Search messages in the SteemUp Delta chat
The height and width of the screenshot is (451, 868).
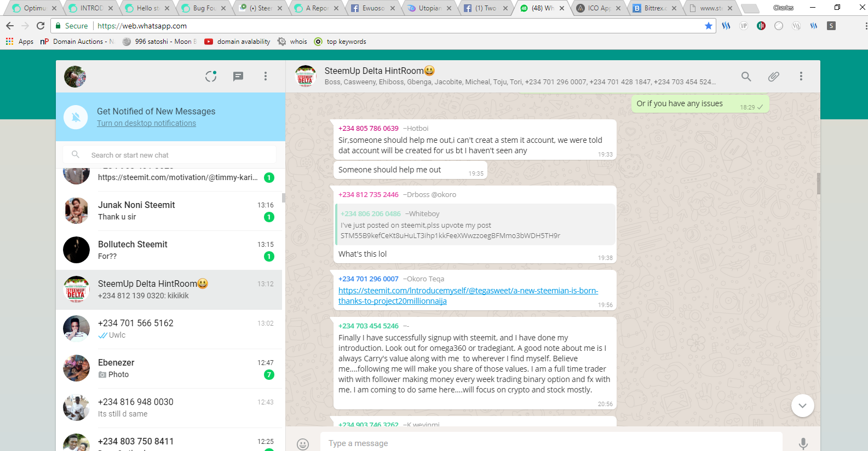tap(746, 77)
